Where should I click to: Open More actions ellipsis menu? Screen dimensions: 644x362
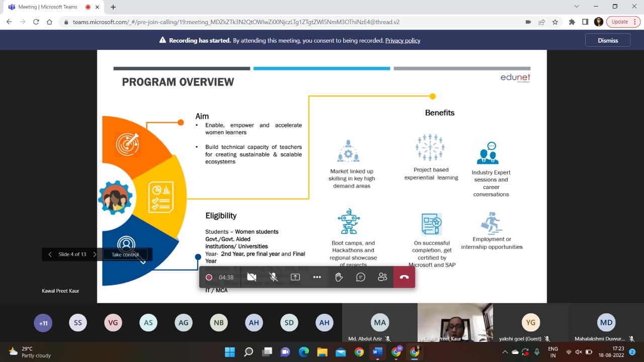(x=317, y=277)
